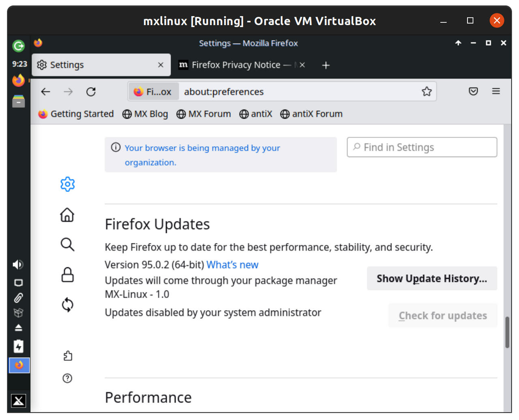Image resolution: width=519 pixels, height=420 pixels.
Task: Switch to the Firefox Privacy Notice tab
Action: pyautogui.click(x=235, y=65)
